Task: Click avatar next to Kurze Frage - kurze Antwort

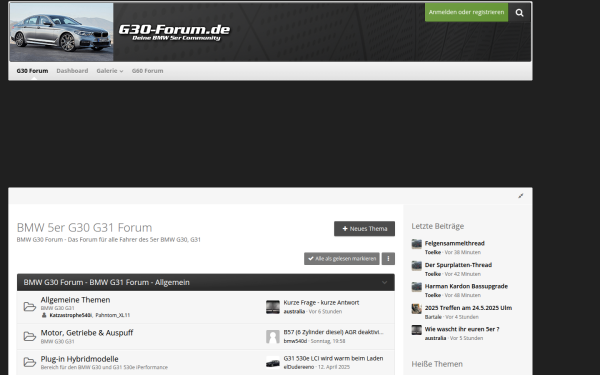Action: click(273, 307)
